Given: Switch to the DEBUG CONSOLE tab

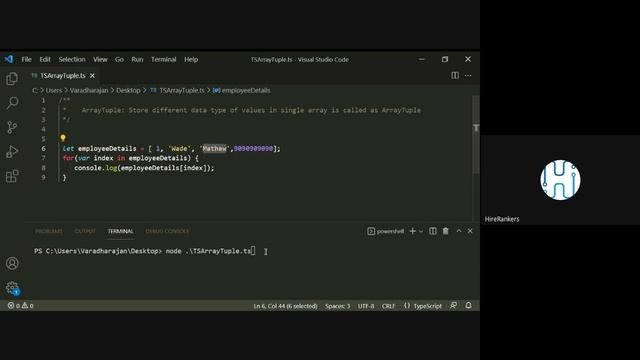Looking at the screenshot, I should pos(167,231).
